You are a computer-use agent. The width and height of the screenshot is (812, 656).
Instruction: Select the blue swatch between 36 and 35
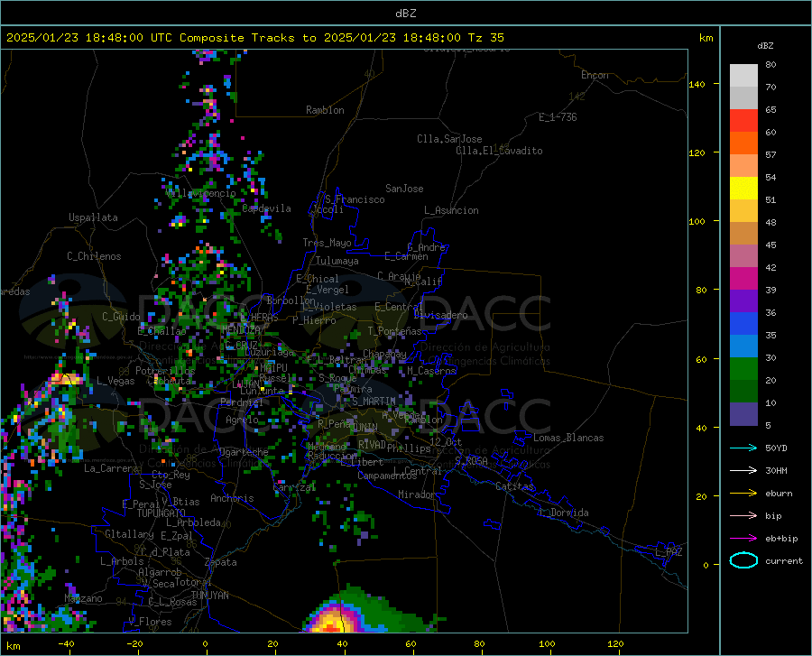click(743, 324)
